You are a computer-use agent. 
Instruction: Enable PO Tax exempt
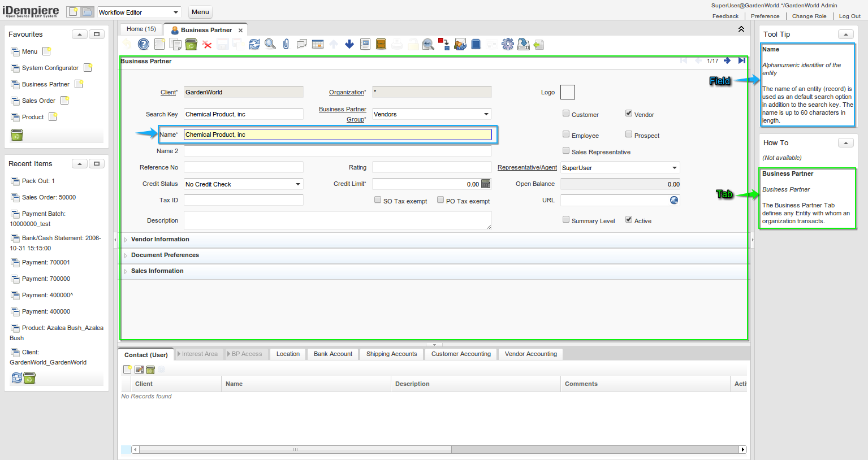click(x=441, y=200)
